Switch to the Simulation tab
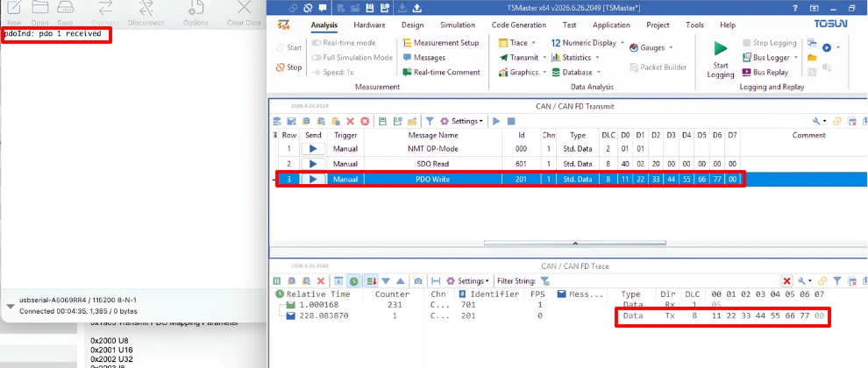 coord(458,25)
